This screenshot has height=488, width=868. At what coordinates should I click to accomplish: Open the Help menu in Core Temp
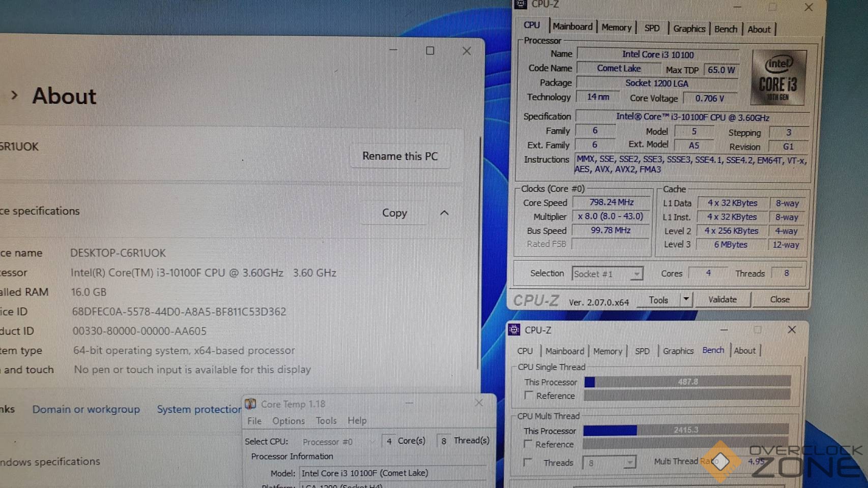click(357, 420)
